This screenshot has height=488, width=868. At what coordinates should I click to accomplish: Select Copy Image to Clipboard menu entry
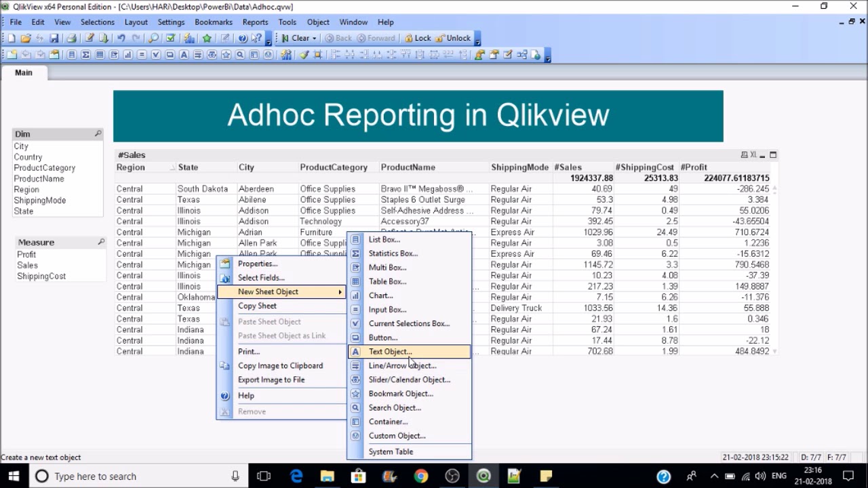pyautogui.click(x=281, y=366)
